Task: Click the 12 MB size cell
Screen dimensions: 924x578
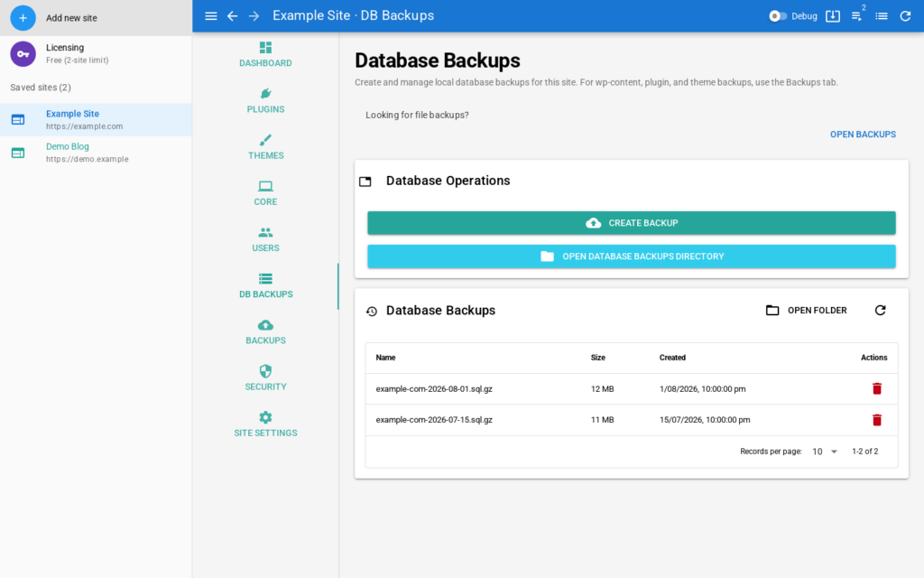Action: [602, 389]
